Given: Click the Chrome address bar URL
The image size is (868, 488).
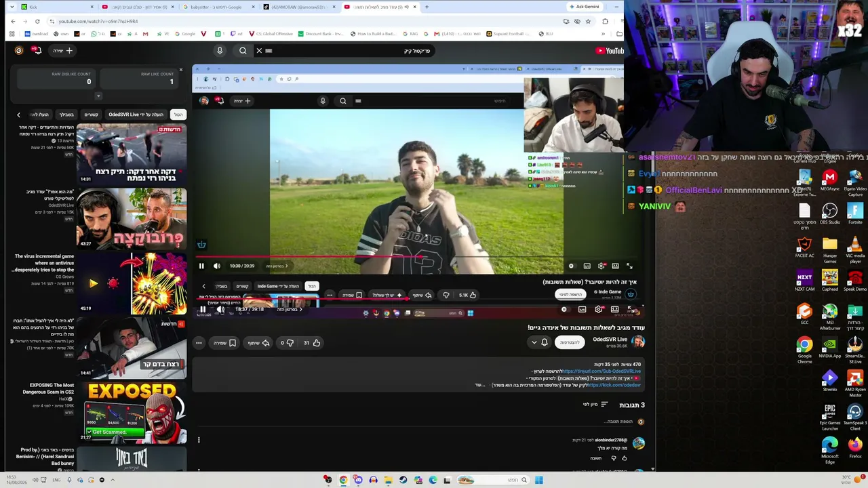Looking at the screenshot, I should pyautogui.click(x=98, y=22).
